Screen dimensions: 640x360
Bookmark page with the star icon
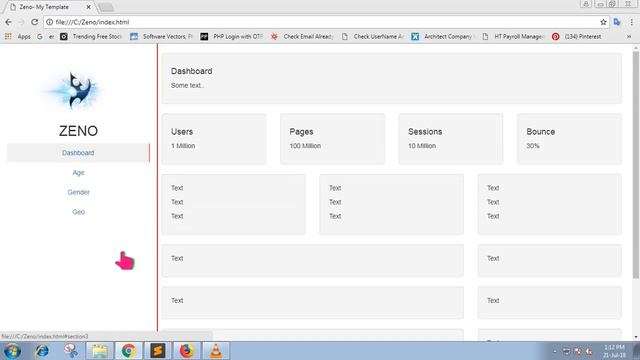coord(603,22)
